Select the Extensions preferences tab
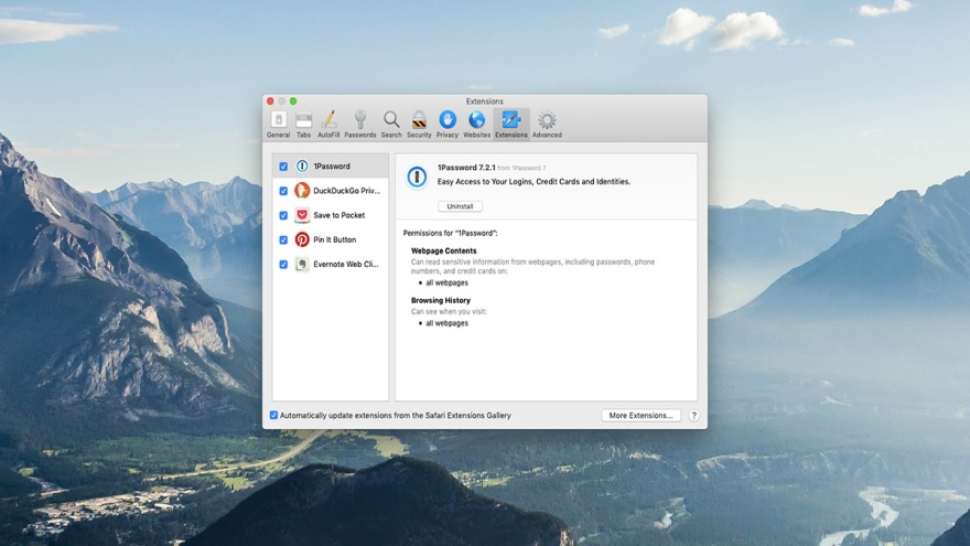 (x=511, y=124)
